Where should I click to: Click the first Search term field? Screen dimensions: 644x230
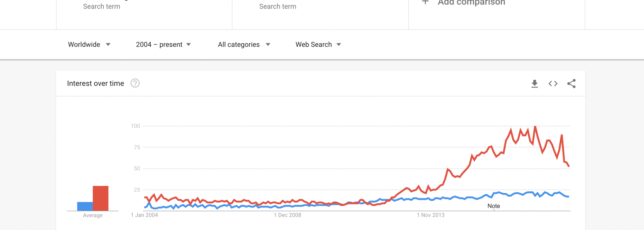coord(102,6)
